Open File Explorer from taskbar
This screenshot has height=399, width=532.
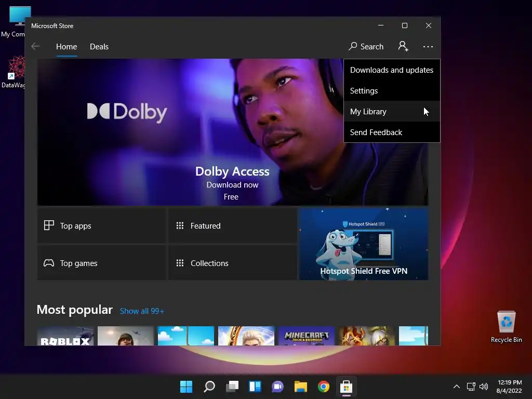(301, 387)
